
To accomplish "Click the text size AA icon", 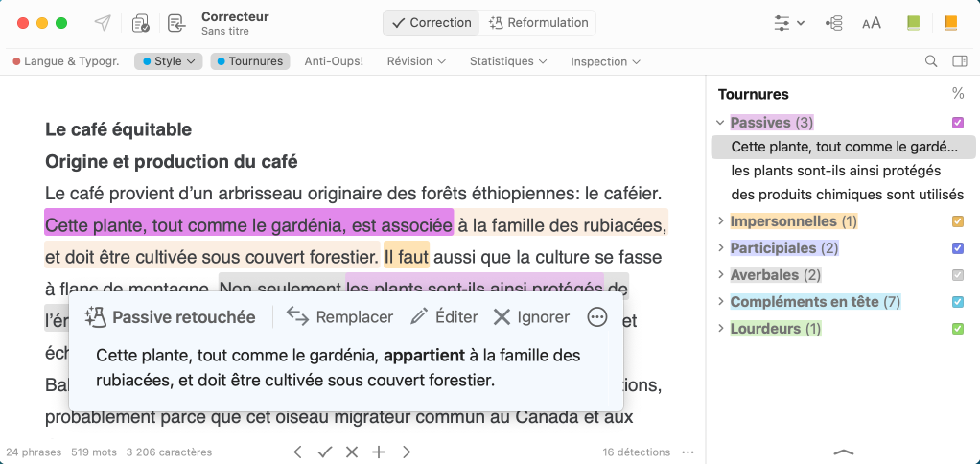I will pos(871,23).
